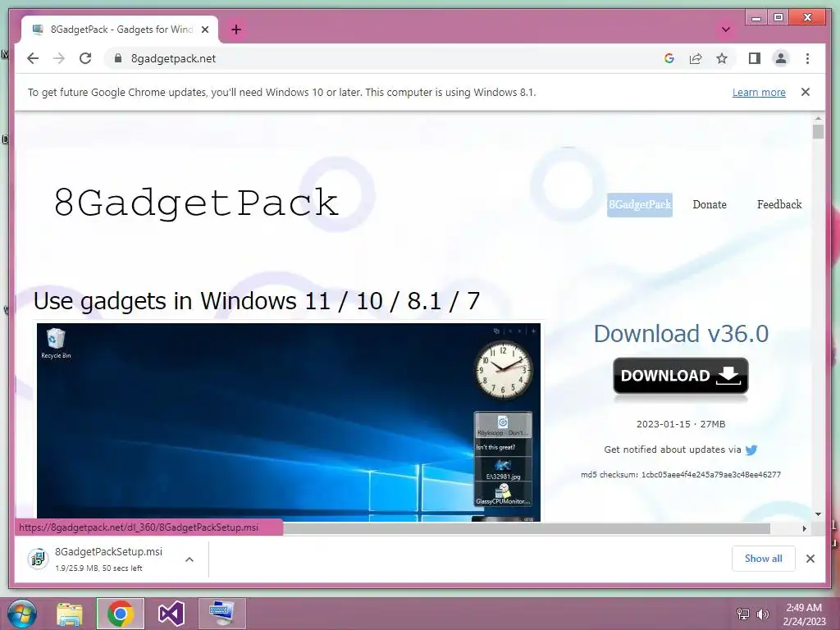Click the Show all downloads button
The width and height of the screenshot is (840, 630).
(x=764, y=559)
